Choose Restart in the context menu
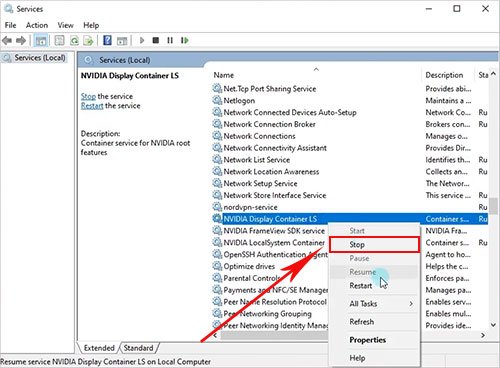Image resolution: width=500 pixels, height=368 pixels. (374, 286)
